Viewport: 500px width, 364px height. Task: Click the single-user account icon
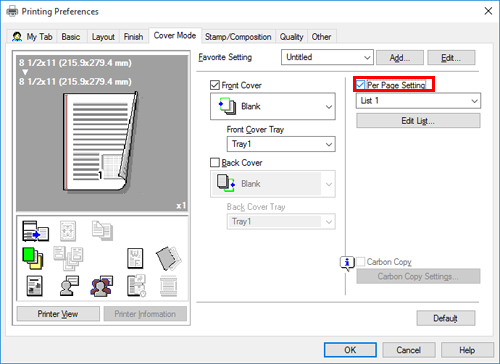tap(69, 286)
